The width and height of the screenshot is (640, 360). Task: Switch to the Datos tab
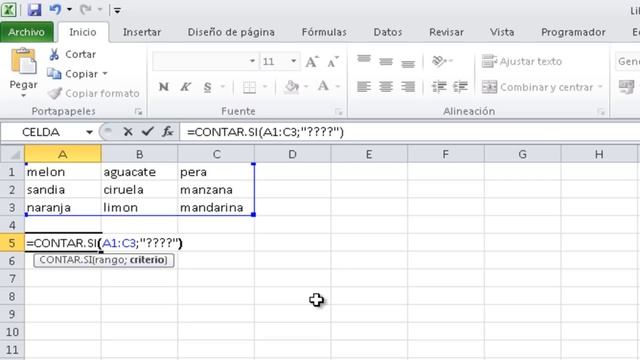pyautogui.click(x=388, y=32)
